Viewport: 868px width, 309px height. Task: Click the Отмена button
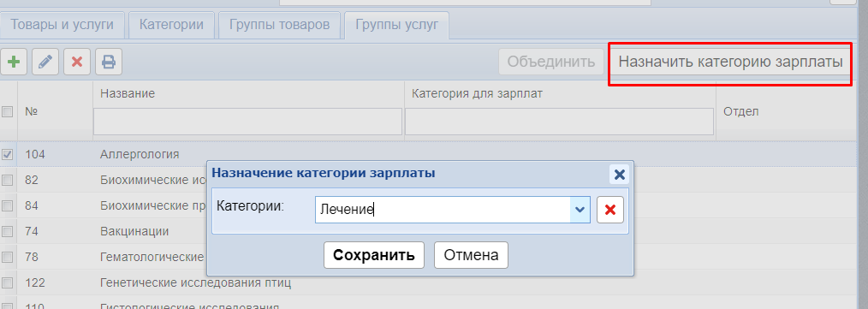pos(471,255)
